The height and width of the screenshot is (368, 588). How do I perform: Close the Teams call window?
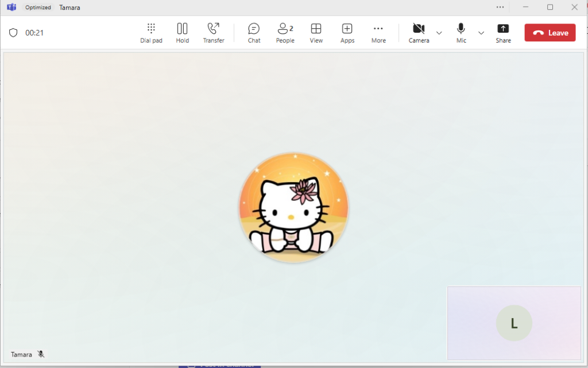point(574,7)
